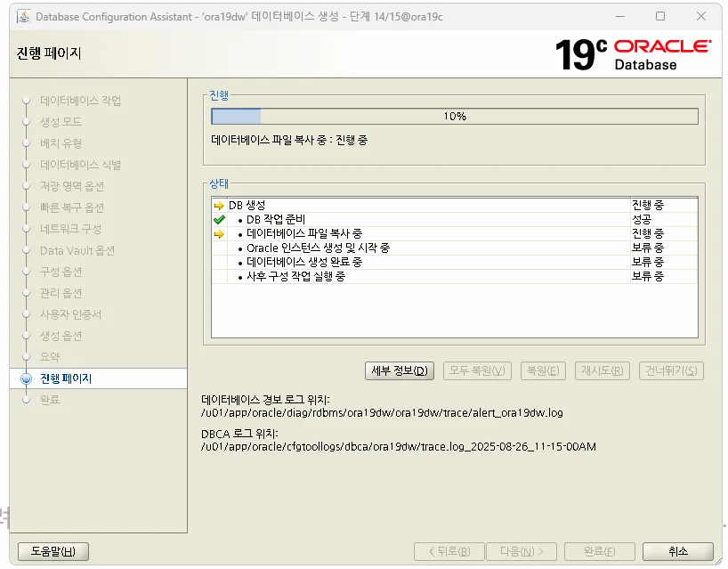Screen dimensions: 728x569
Task: Select 생성 모드 step in sidebar
Action: (61, 122)
